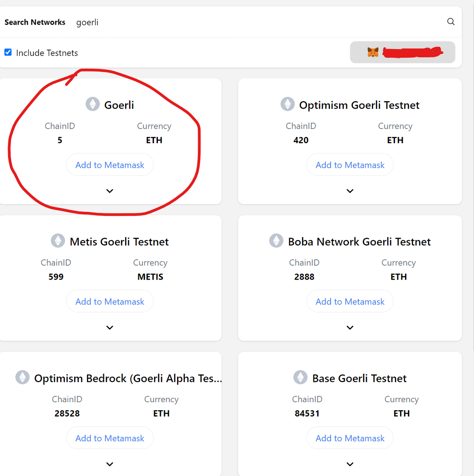Click the ChainID value 5

tap(60, 140)
